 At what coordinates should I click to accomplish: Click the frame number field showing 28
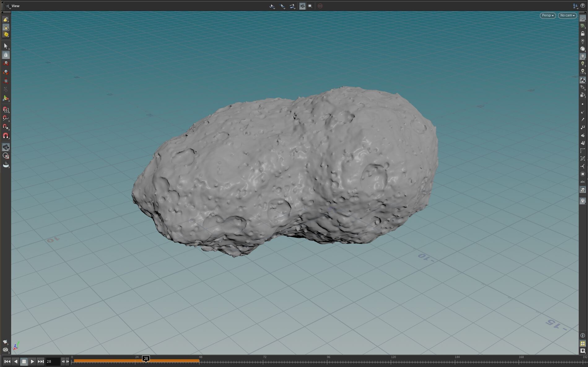53,361
